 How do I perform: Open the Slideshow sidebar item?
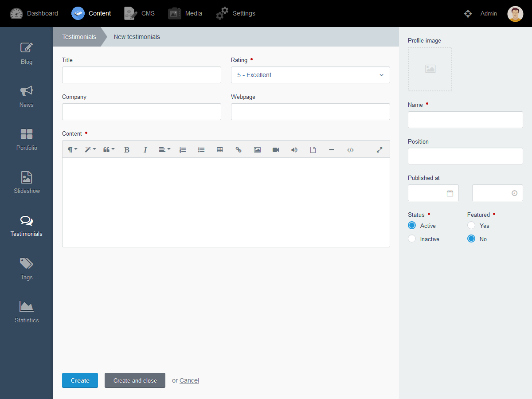[x=27, y=182]
